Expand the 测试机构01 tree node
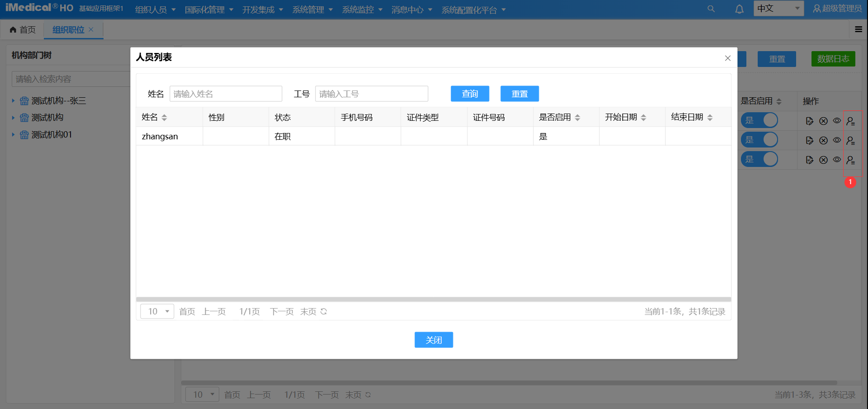 click(x=13, y=134)
